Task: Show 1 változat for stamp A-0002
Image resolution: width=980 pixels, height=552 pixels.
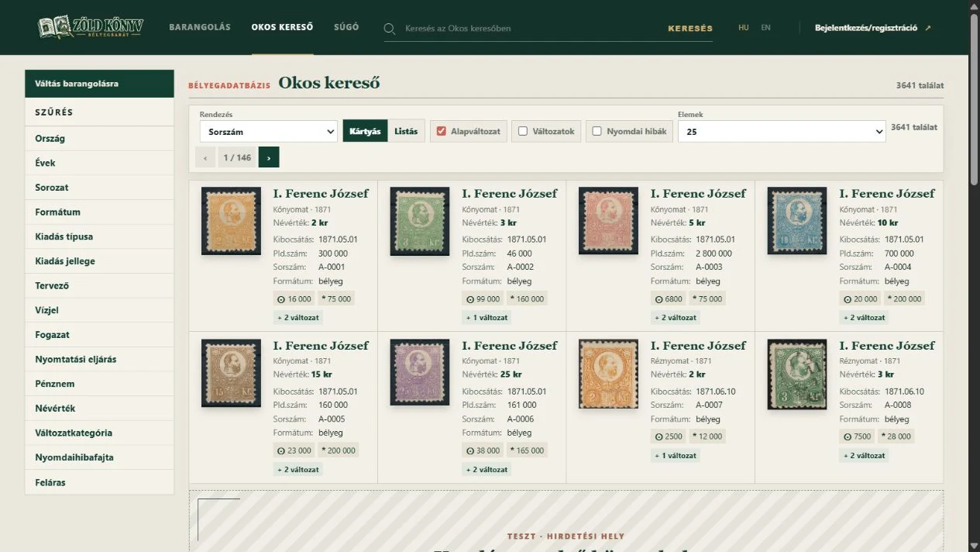Action: [487, 317]
